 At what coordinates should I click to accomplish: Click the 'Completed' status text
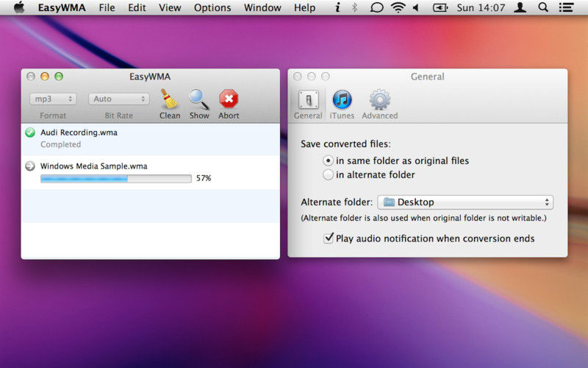pos(61,144)
